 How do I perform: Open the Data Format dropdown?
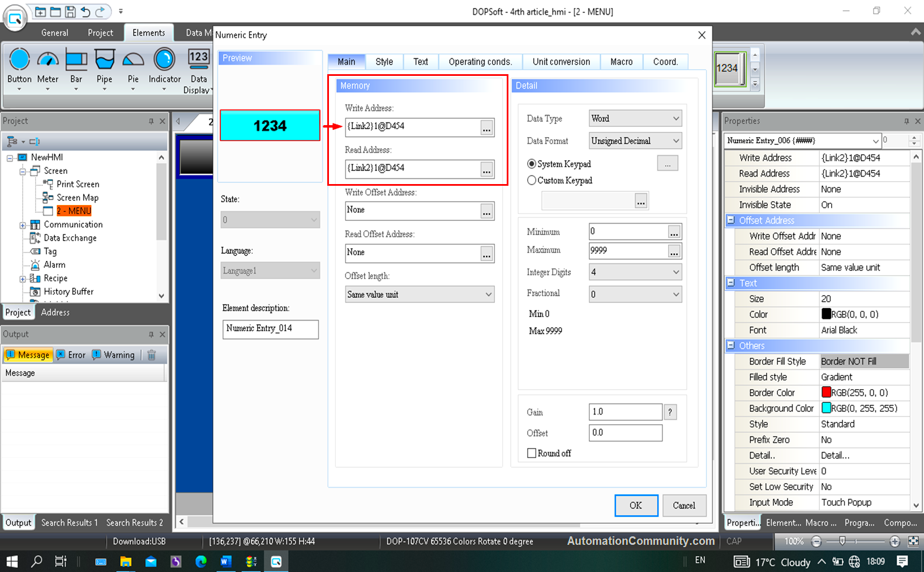635,140
